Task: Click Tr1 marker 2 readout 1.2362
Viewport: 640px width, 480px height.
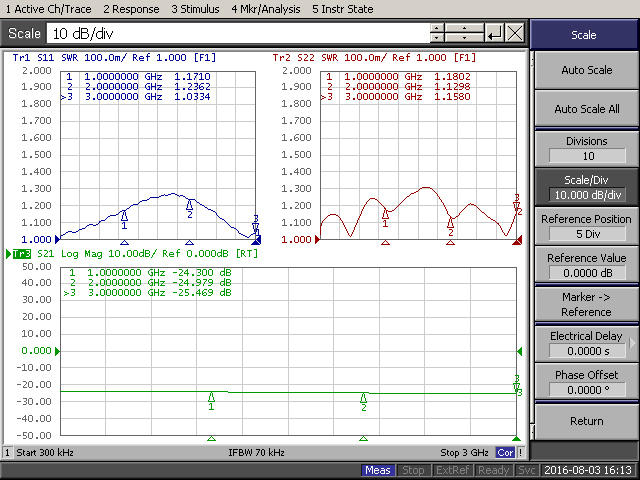Action: [192, 87]
